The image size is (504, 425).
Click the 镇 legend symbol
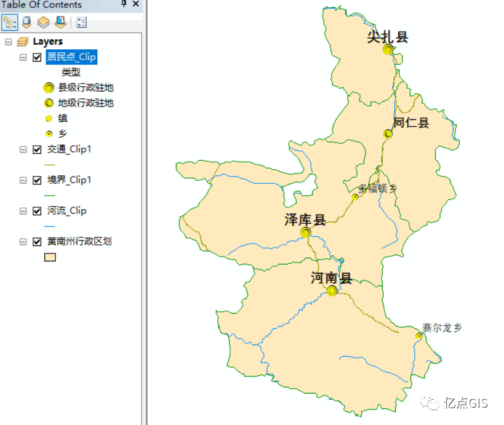point(49,119)
